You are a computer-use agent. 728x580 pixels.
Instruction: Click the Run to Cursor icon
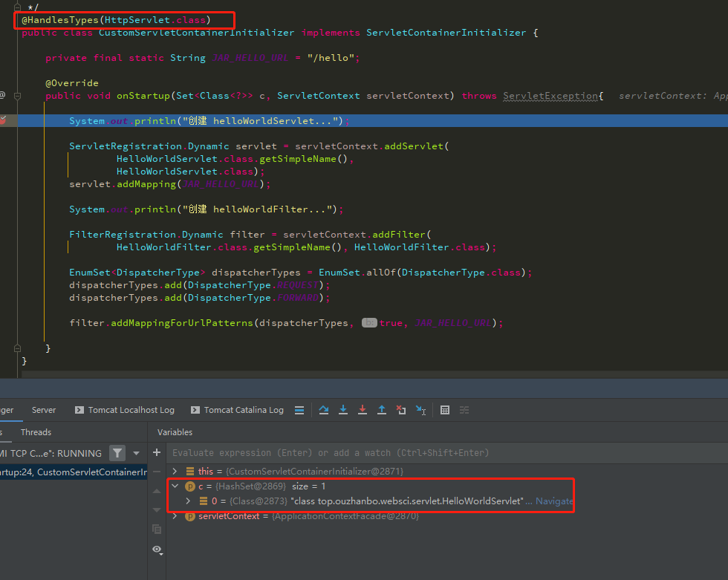(420, 410)
